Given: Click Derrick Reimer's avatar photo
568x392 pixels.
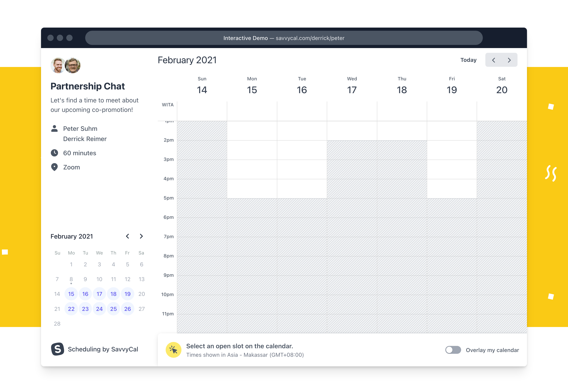Looking at the screenshot, I should [x=58, y=65].
